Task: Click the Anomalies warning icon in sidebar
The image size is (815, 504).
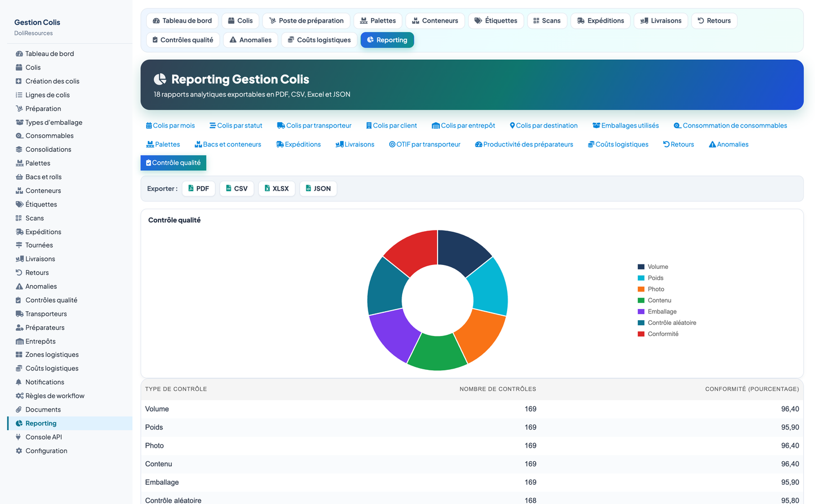Action: [19, 286]
